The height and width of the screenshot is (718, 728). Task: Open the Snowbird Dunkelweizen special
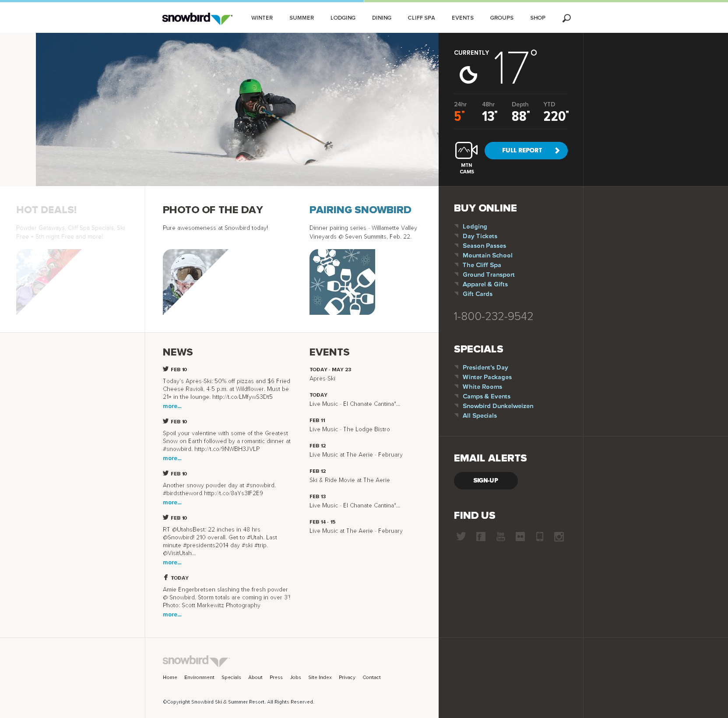(498, 406)
